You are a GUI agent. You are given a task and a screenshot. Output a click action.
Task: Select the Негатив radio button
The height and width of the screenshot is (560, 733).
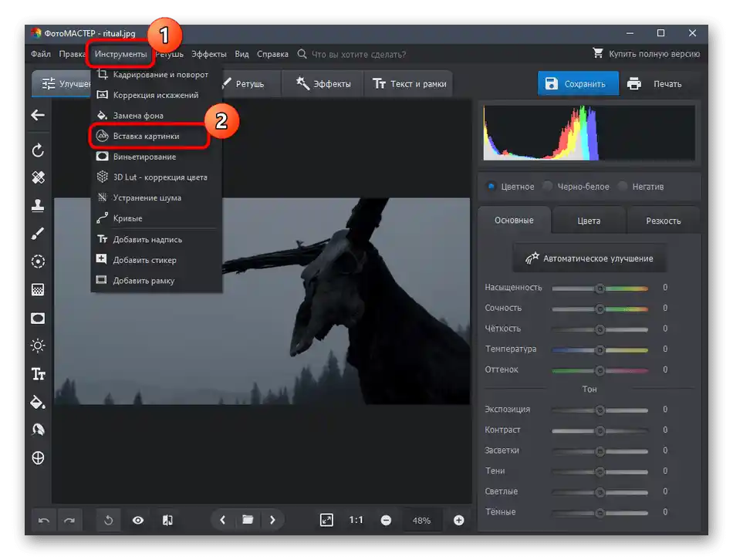(x=622, y=186)
